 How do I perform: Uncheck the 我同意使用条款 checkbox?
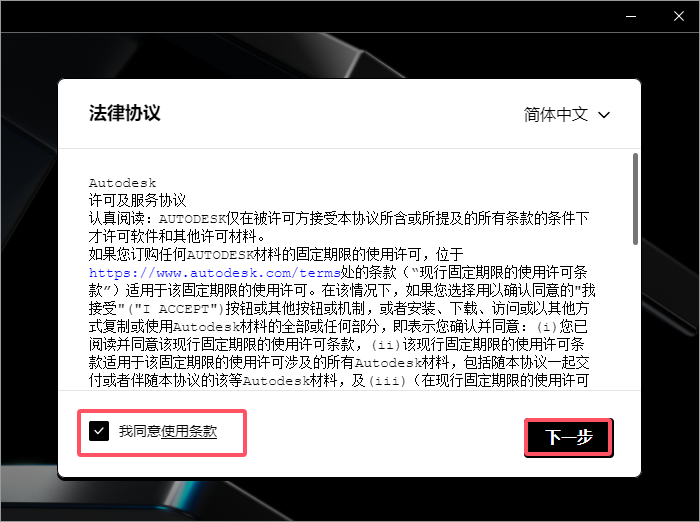[x=99, y=431]
